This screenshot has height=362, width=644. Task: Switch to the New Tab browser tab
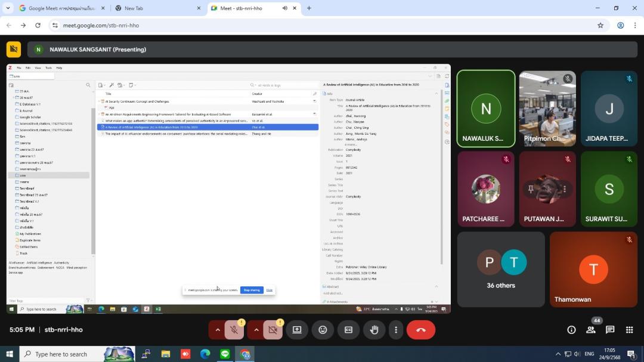pos(155,8)
